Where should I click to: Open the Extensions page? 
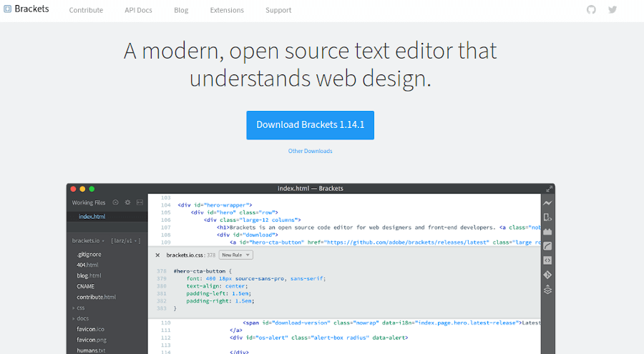[227, 10]
